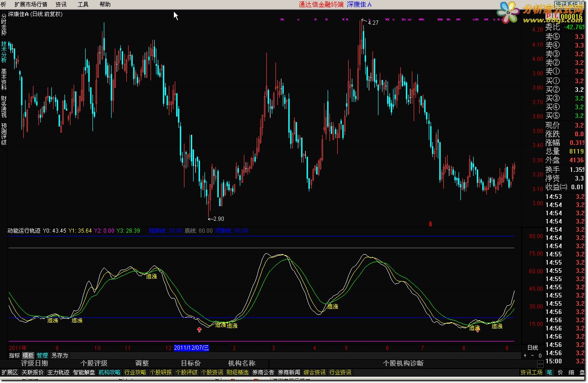The width and height of the screenshot is (588, 383).
Task: Open the 资讯 menu
Action: tap(61, 4)
